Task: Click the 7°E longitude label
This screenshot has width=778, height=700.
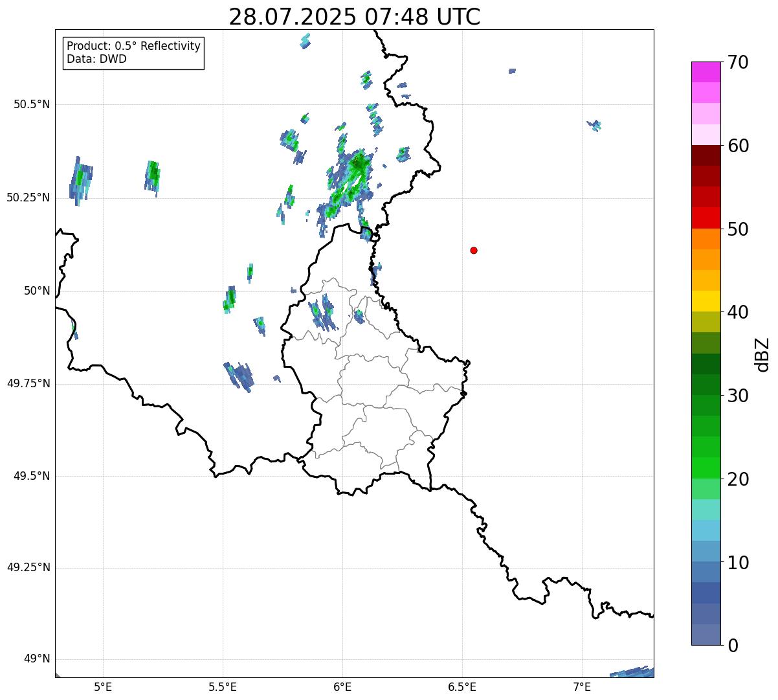Action: (582, 687)
